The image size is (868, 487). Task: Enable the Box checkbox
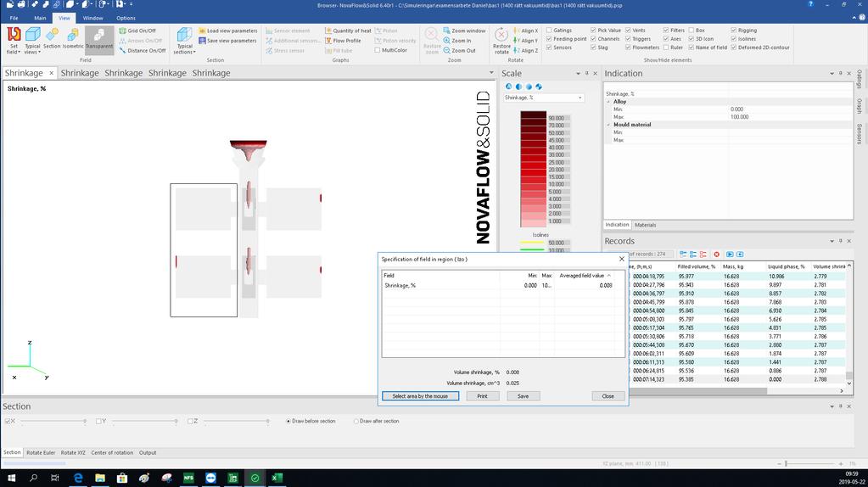click(x=692, y=31)
